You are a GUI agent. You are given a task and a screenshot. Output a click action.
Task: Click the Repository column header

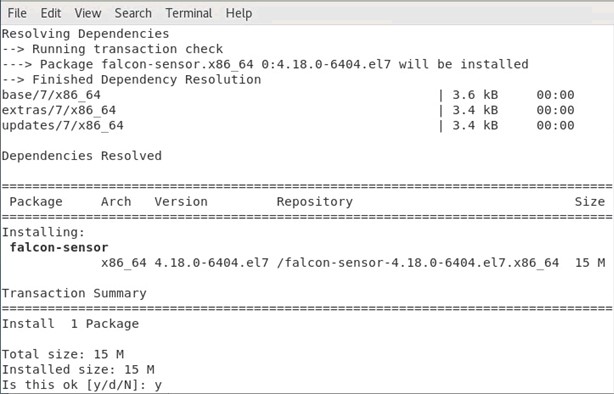[315, 202]
